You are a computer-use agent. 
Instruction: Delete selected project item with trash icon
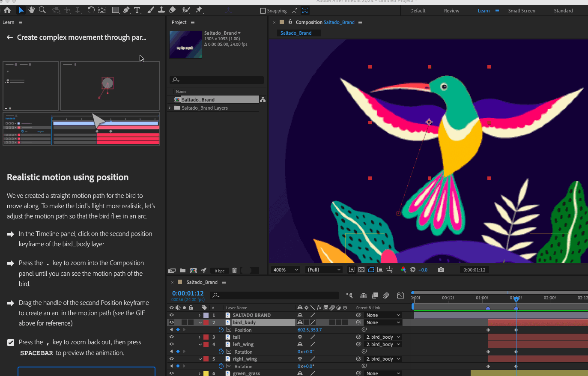pyautogui.click(x=234, y=270)
